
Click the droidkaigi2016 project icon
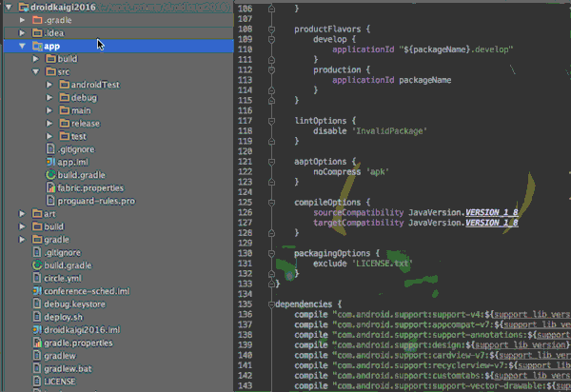[24, 7]
